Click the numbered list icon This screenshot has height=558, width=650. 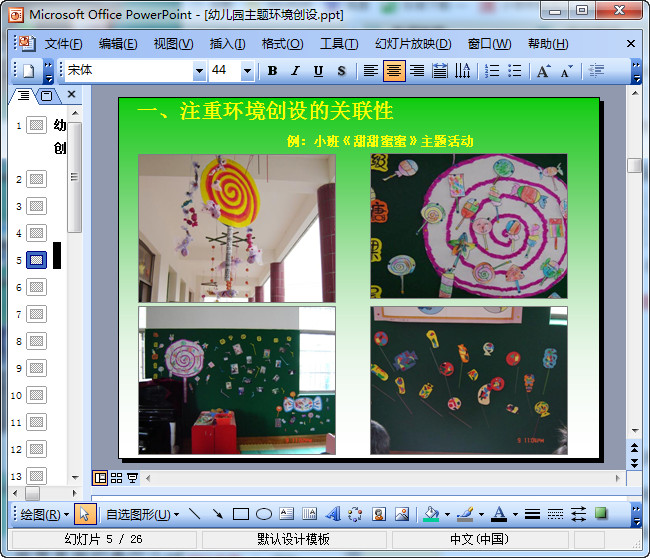click(492, 71)
